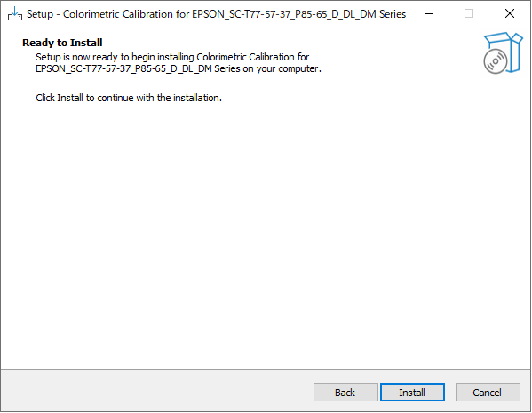Click the 'Click Install to continue' instruction text
Screen dimensions: 532x413
129,98
